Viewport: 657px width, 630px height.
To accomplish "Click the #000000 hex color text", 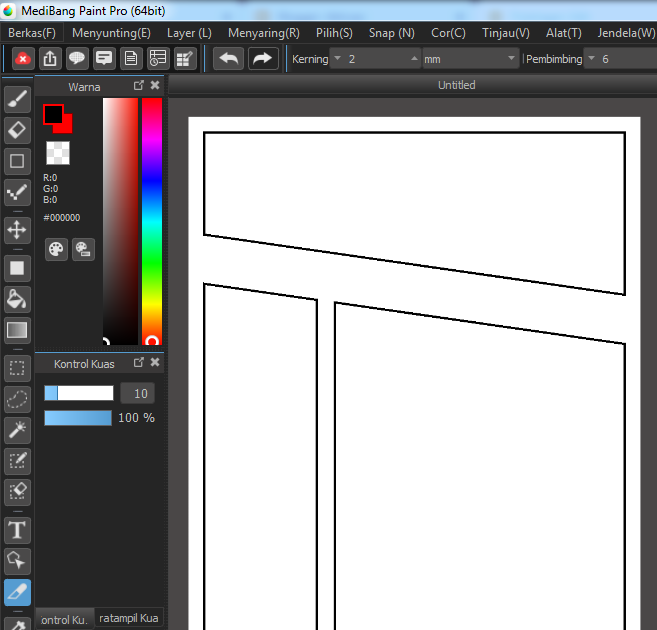I will [x=62, y=217].
